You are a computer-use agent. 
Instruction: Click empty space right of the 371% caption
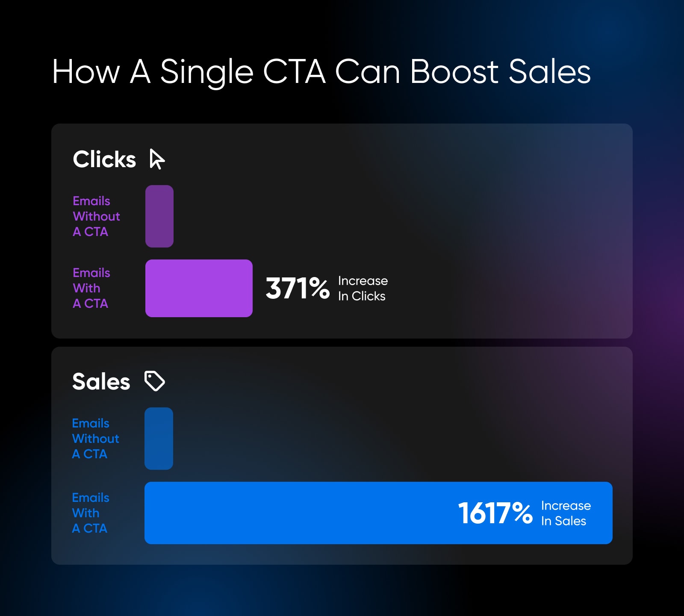(x=492, y=289)
